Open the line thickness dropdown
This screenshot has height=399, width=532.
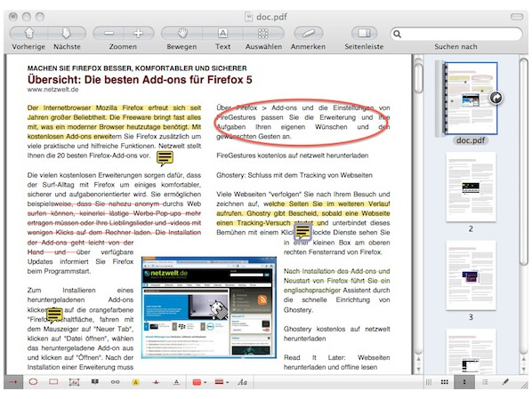point(222,382)
